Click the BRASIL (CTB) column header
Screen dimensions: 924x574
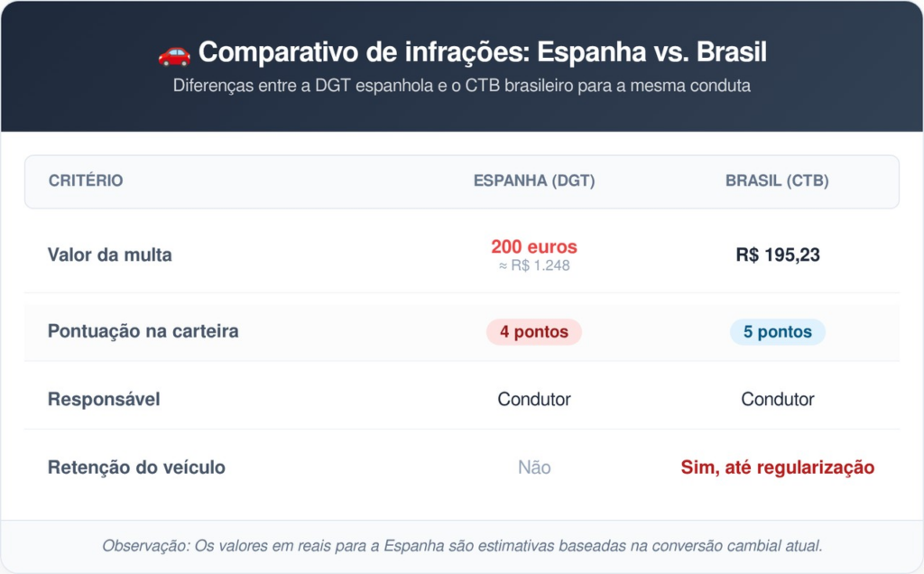point(777,181)
